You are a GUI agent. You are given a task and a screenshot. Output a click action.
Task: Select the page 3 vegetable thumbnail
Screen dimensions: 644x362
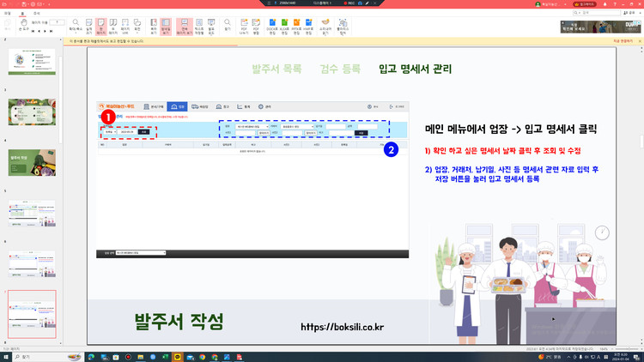pos(32,112)
